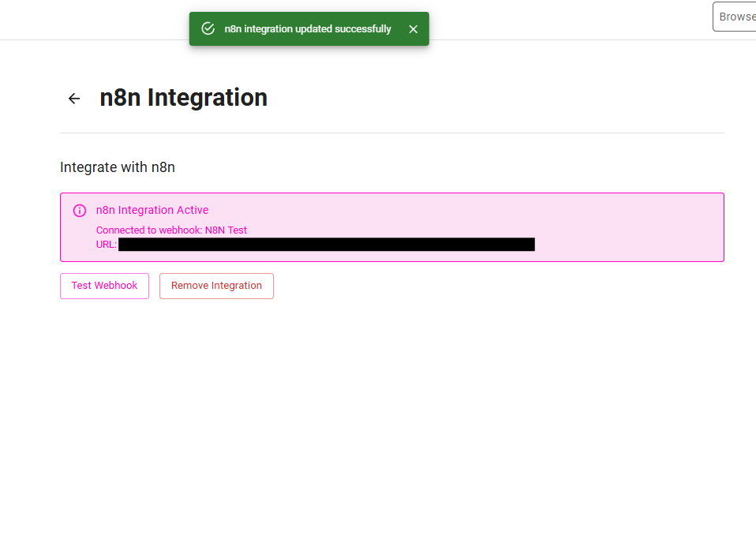Select the 'n8n Integration Active' text
The image size is (756, 554).
152,210
